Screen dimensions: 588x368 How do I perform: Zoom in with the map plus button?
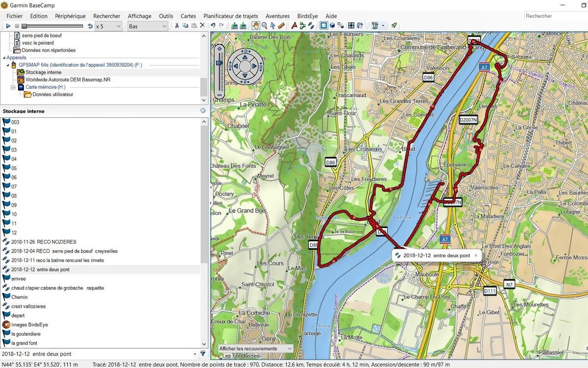[219, 49]
